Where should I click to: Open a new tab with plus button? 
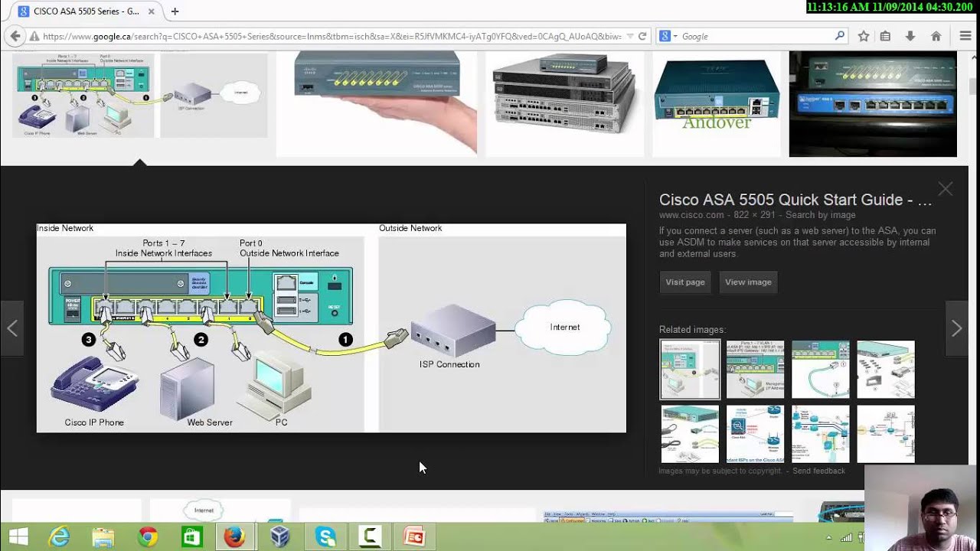pyautogui.click(x=175, y=11)
